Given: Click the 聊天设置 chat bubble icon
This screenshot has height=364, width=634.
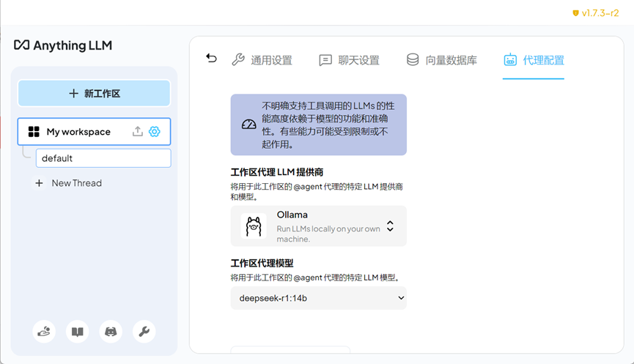Looking at the screenshot, I should 325,60.
